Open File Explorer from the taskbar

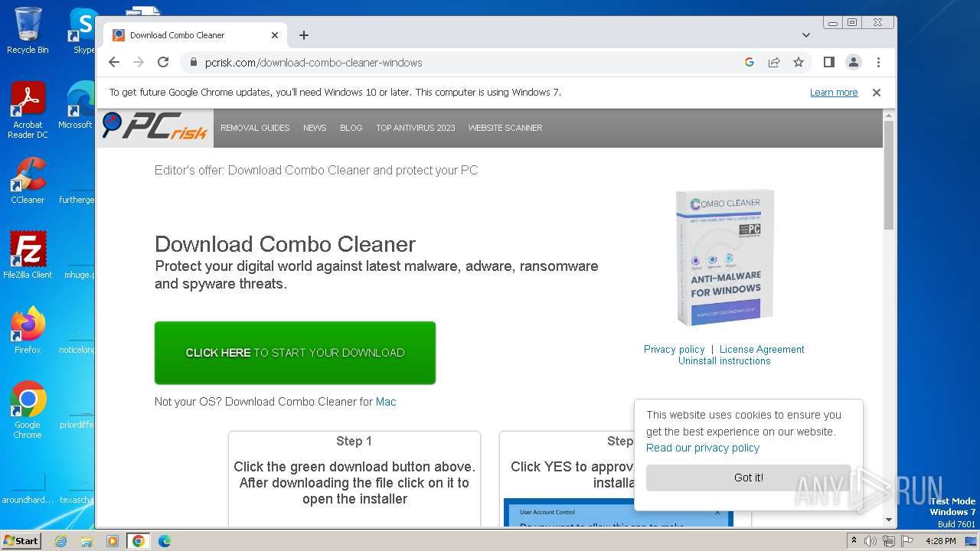click(x=87, y=541)
